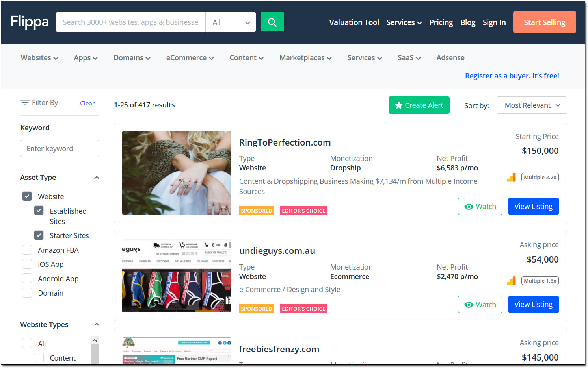This screenshot has width=588, height=368.
Task: Click the undieguys listing thumbnail
Action: 177,276
